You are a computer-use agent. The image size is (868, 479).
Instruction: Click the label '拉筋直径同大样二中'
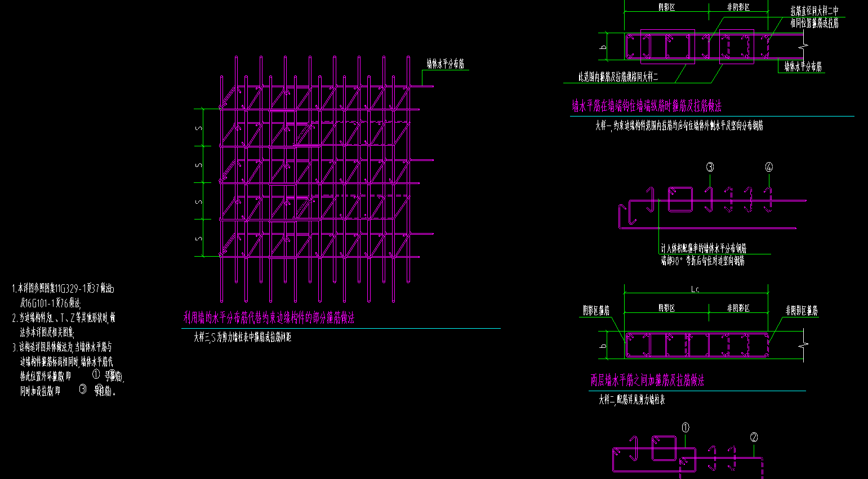point(814,11)
